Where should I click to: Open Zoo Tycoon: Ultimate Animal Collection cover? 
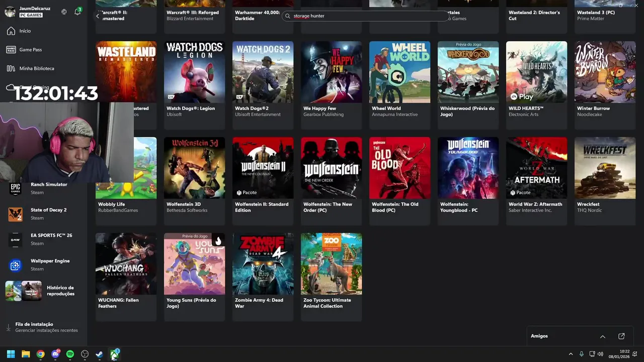click(331, 263)
